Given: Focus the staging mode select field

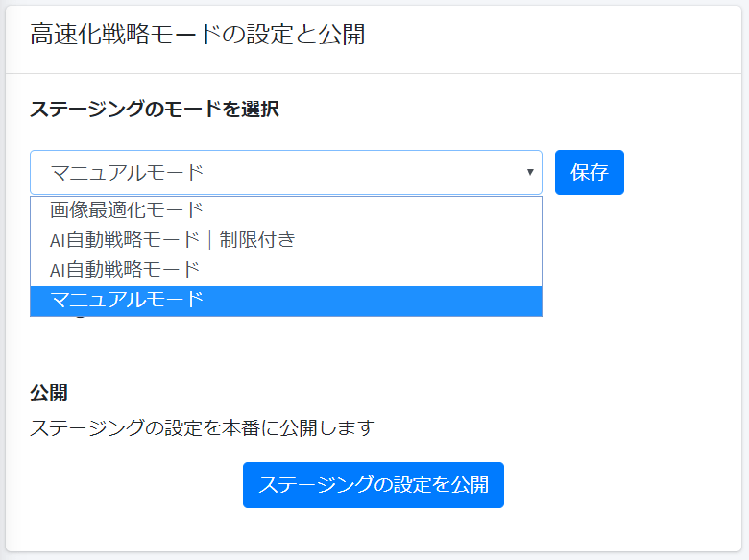Looking at the screenshot, I should pos(285,173).
